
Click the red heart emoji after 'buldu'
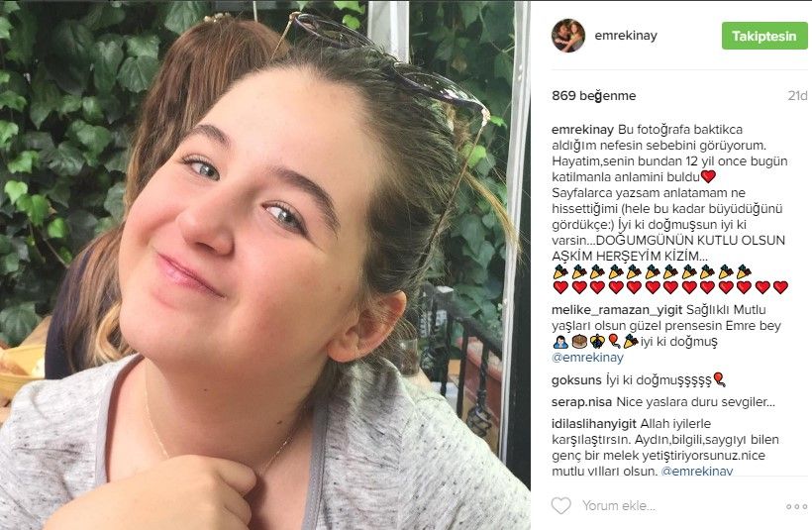point(708,176)
